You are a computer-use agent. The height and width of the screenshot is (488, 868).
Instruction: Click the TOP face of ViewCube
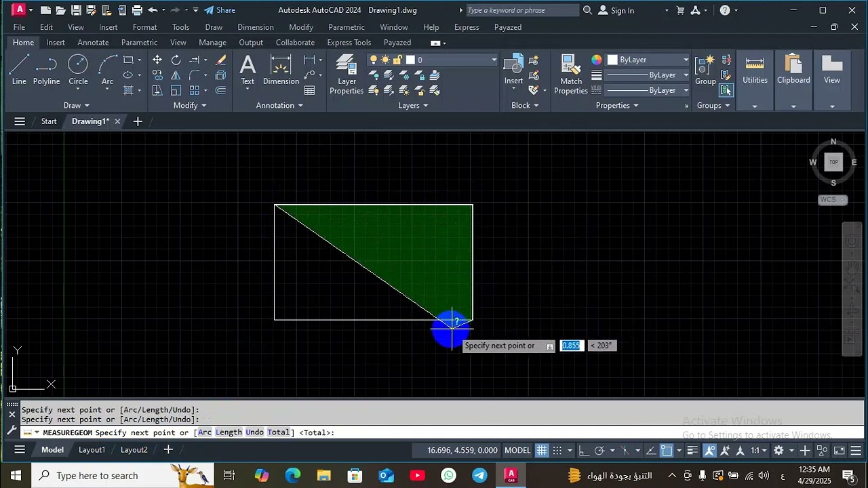pyautogui.click(x=833, y=162)
